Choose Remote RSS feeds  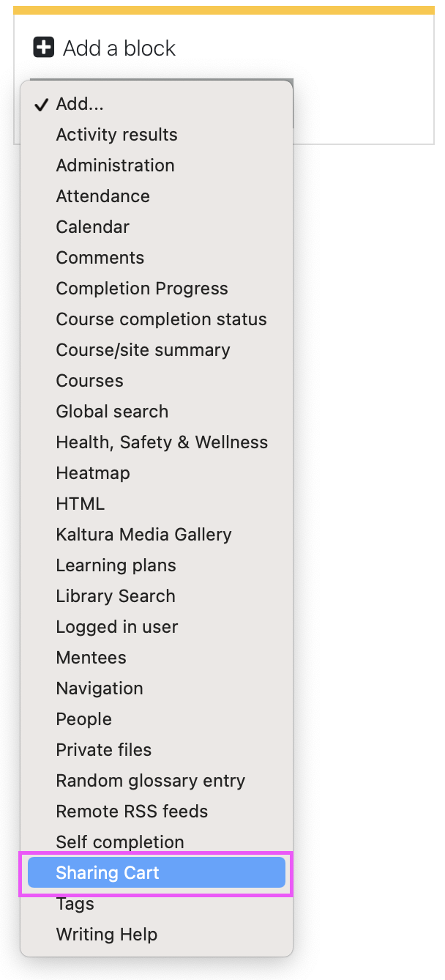157,812
